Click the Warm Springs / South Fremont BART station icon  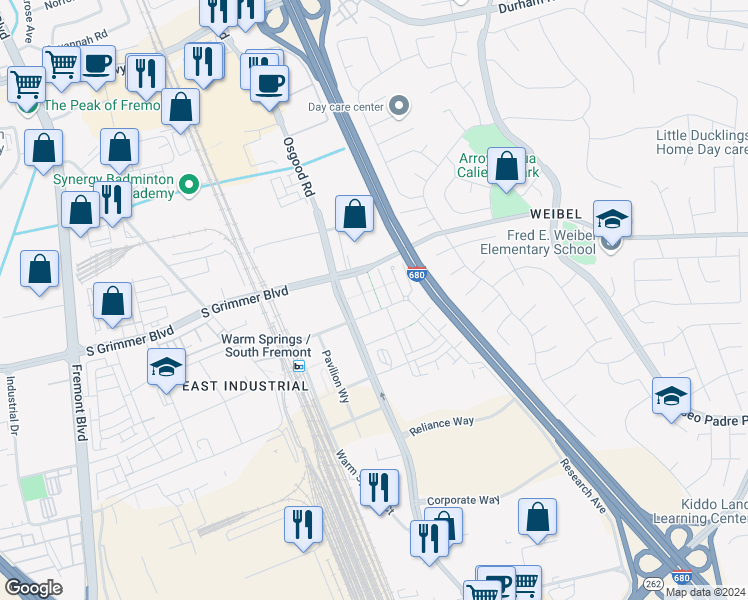(x=299, y=366)
